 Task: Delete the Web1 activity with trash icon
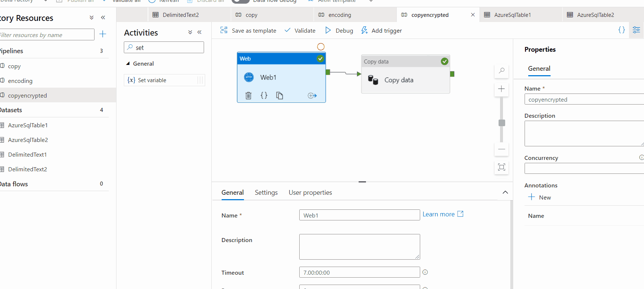coord(248,96)
